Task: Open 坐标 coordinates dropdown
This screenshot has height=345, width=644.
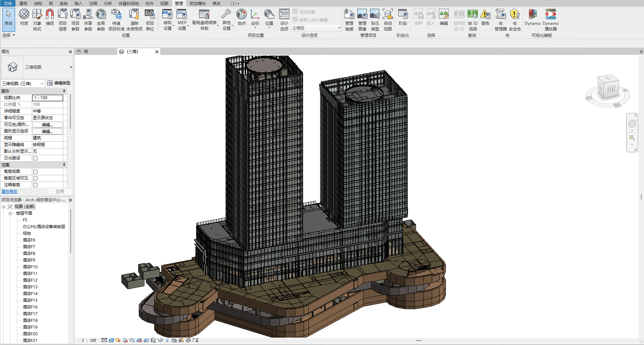Action: tap(255, 18)
